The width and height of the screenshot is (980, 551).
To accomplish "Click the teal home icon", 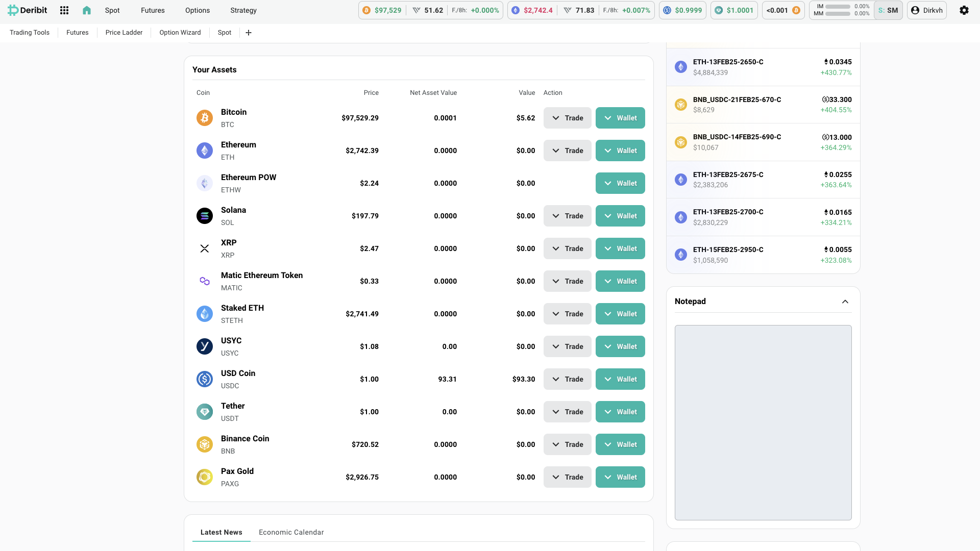I will (86, 10).
